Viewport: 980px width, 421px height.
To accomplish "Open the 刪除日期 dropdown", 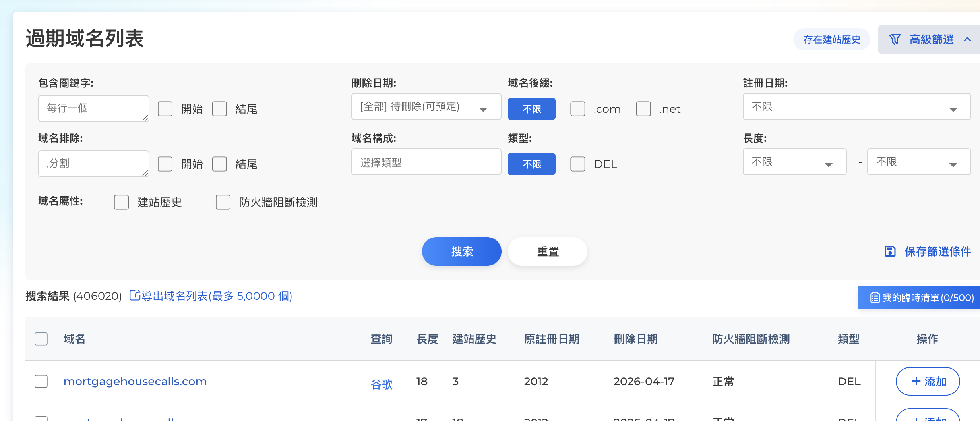I will pos(426,106).
